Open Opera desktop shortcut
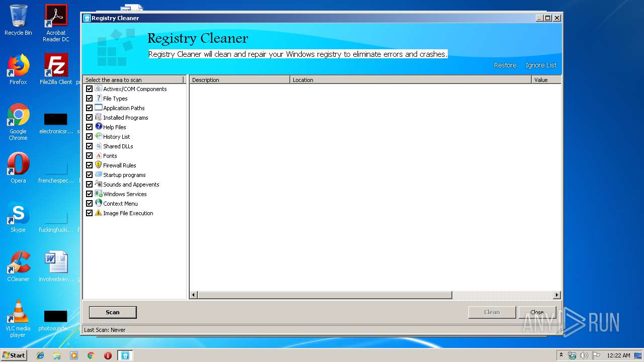 (x=18, y=168)
